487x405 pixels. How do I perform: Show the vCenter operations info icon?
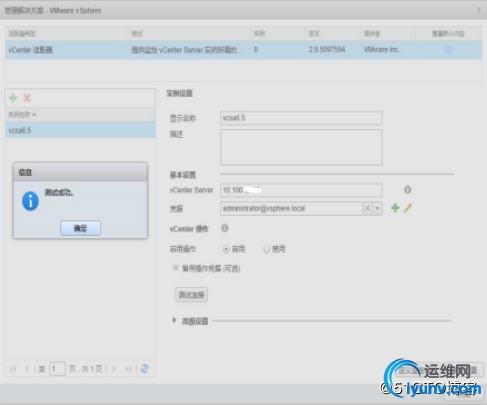click(x=225, y=228)
